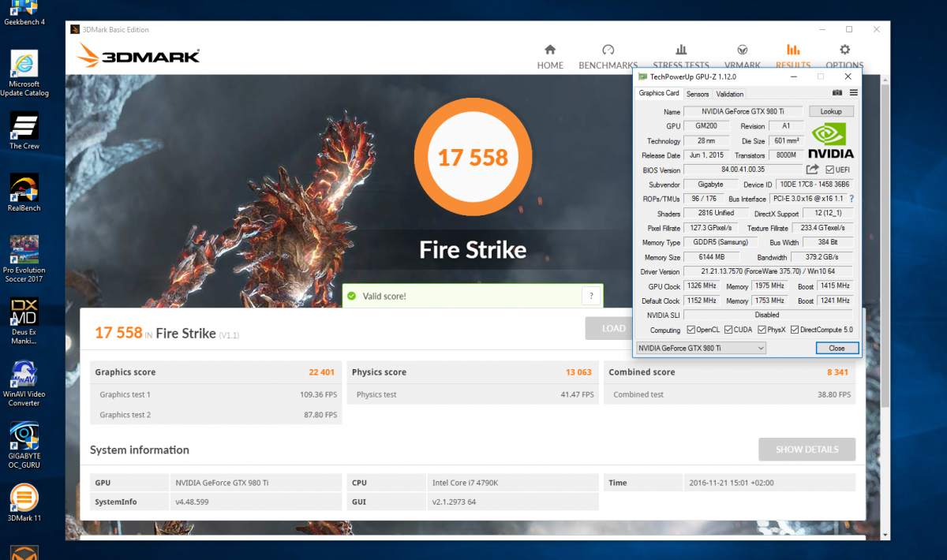
Task: Open 3DMark 11 desktop shortcut
Action: [x=24, y=502]
